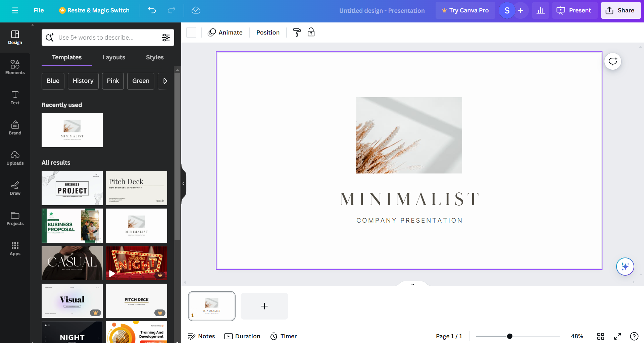Adjust the zoom slider
This screenshot has height=343, width=644.
(x=510, y=336)
